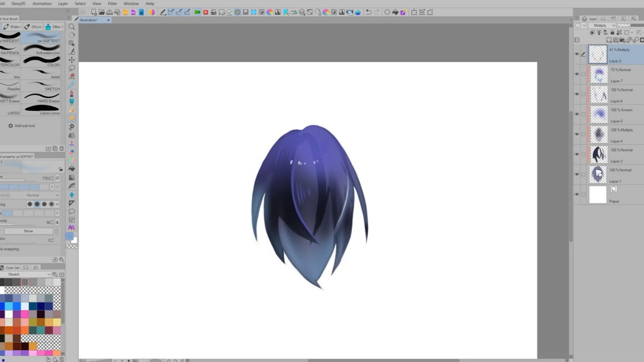This screenshot has height=362, width=644.
Task: Select the Blend tool
Action: pos(72,135)
